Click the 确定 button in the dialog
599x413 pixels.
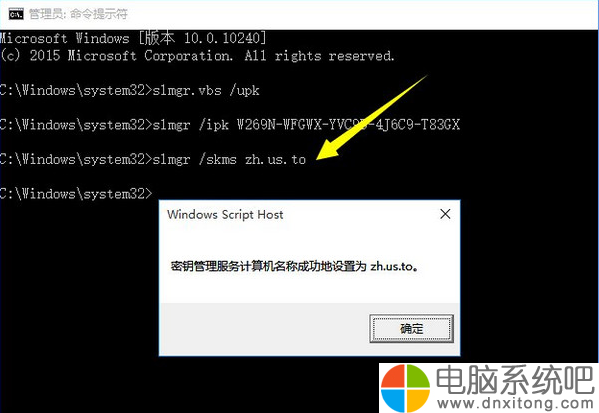pos(411,328)
